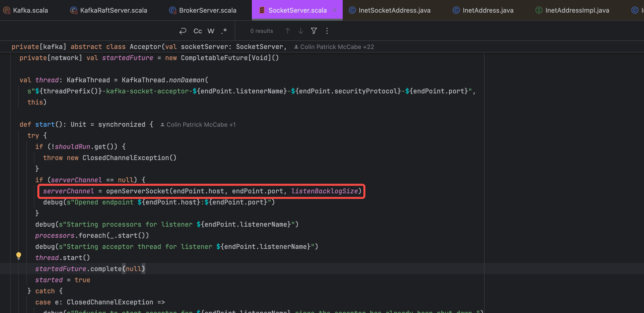Switch to the KafkaRaftServer.scala tab
The height and width of the screenshot is (313, 644).
[x=113, y=10]
